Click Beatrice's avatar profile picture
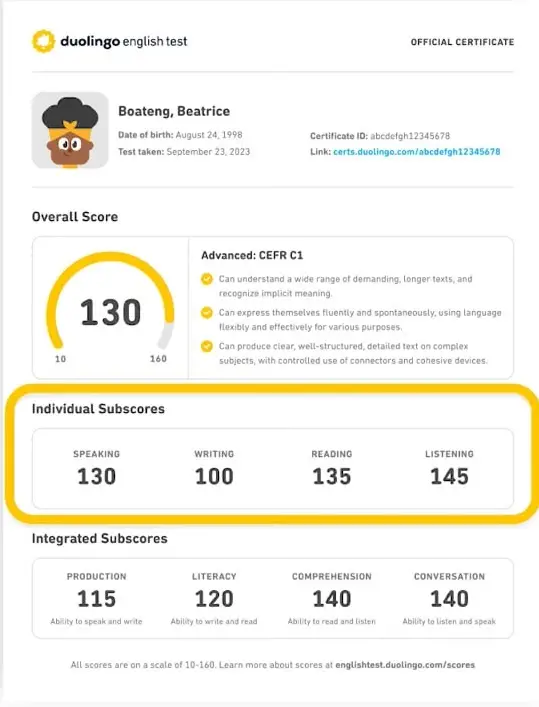Viewport: 539px width, 707px height. (70, 130)
